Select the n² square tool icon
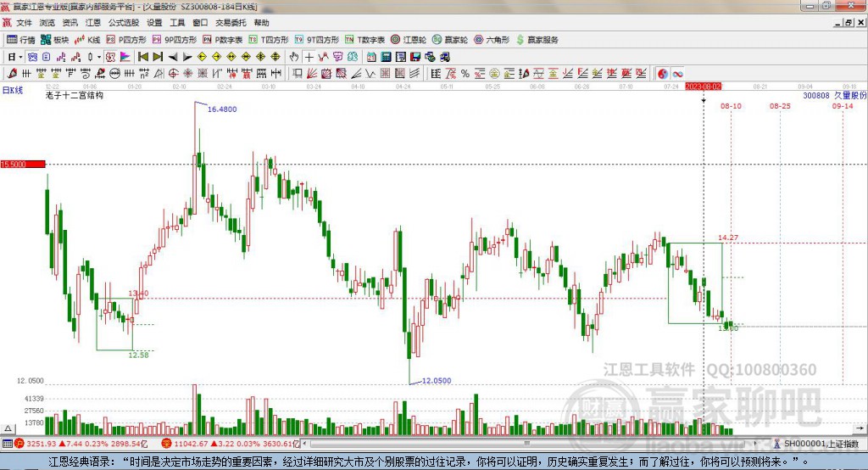Screen dimensions: 868x470 tap(144, 74)
